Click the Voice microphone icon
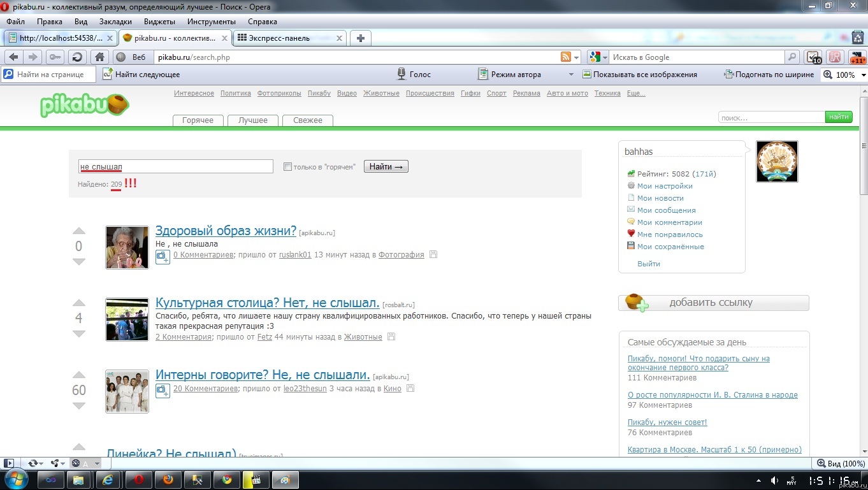The width and height of the screenshot is (868, 490). click(401, 75)
